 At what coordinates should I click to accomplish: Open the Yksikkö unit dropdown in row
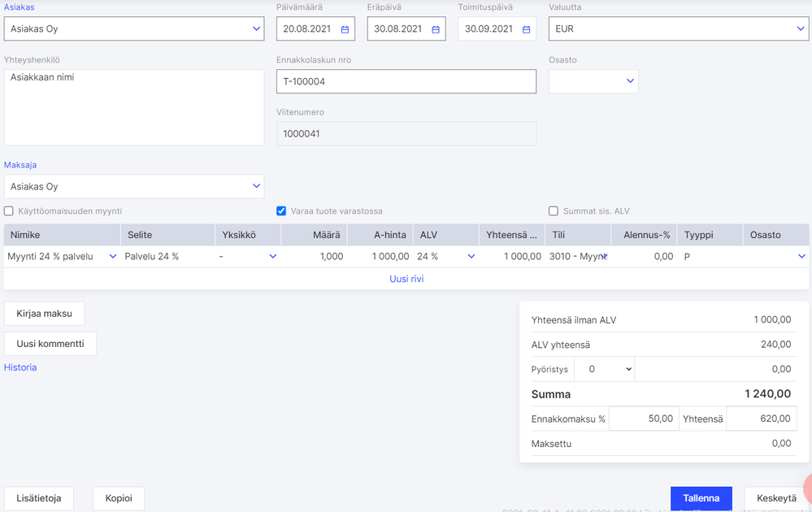(273, 256)
